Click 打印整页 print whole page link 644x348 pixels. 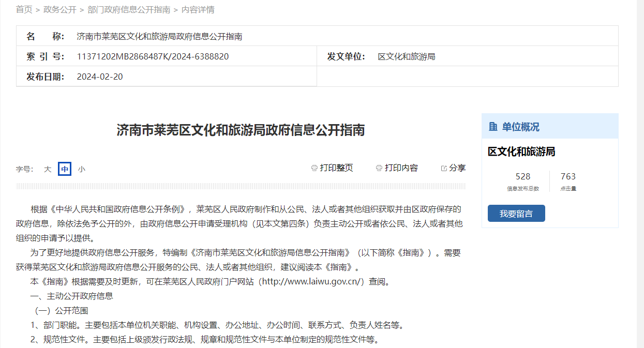click(337, 168)
